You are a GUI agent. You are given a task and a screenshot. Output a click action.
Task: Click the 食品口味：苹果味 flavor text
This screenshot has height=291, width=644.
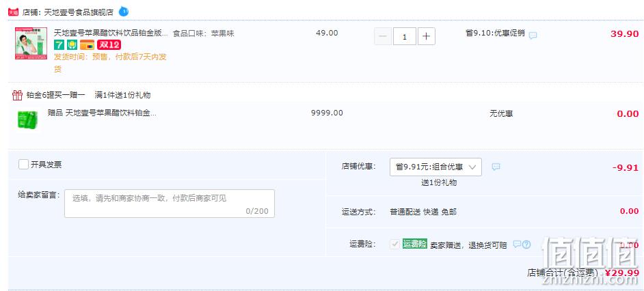203,33
